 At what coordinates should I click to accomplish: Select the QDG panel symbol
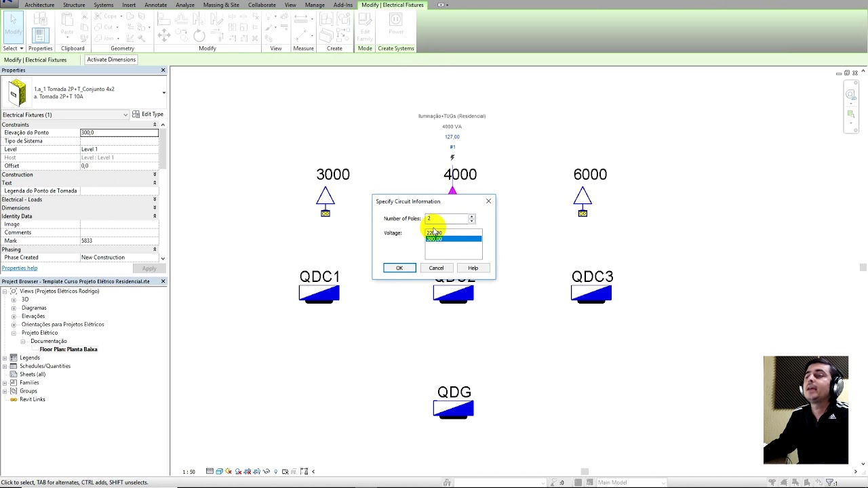[x=454, y=409]
